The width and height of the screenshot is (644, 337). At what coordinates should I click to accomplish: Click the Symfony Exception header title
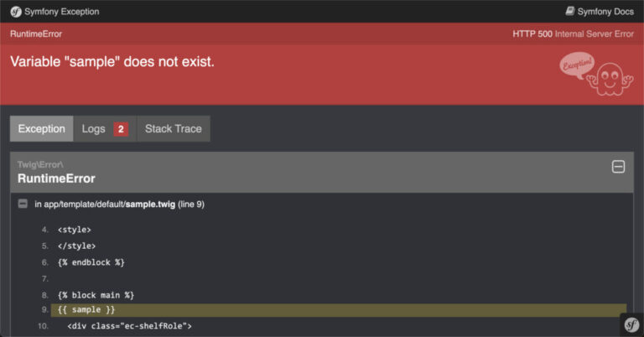62,12
